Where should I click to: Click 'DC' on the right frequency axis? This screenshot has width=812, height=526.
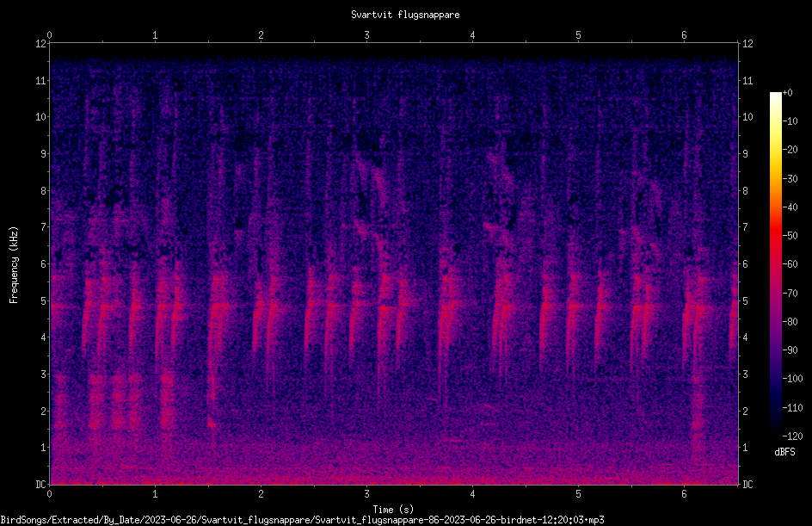(x=747, y=485)
